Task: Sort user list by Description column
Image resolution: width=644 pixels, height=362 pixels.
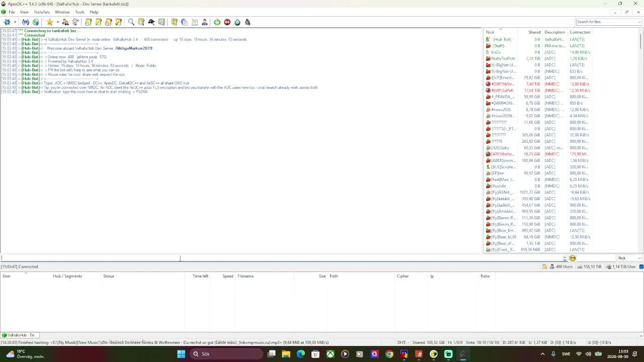Action: pos(555,32)
